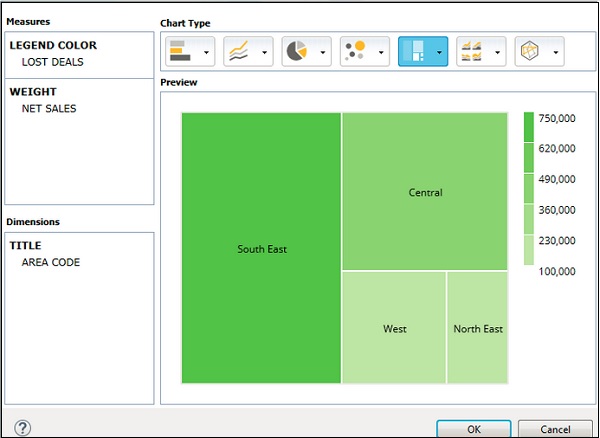
Task: Click the South East tree map block
Action: click(261, 248)
